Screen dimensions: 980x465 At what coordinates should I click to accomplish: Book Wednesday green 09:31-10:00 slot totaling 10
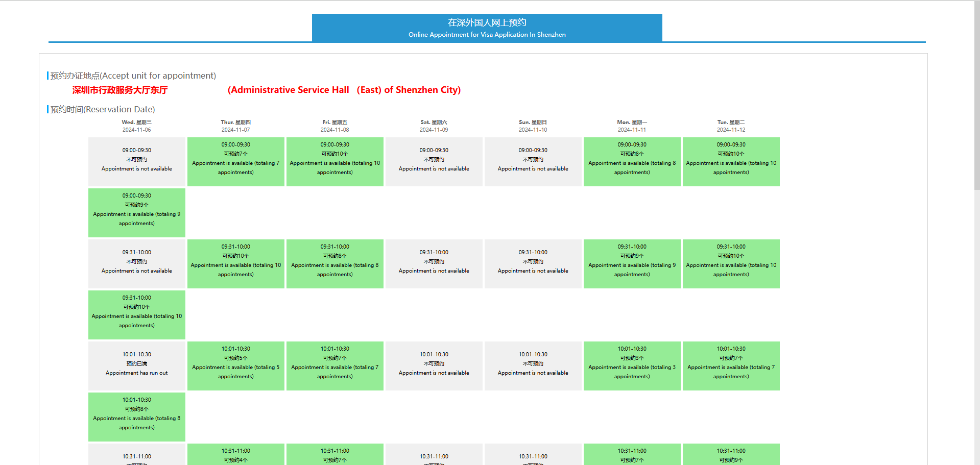point(136,314)
